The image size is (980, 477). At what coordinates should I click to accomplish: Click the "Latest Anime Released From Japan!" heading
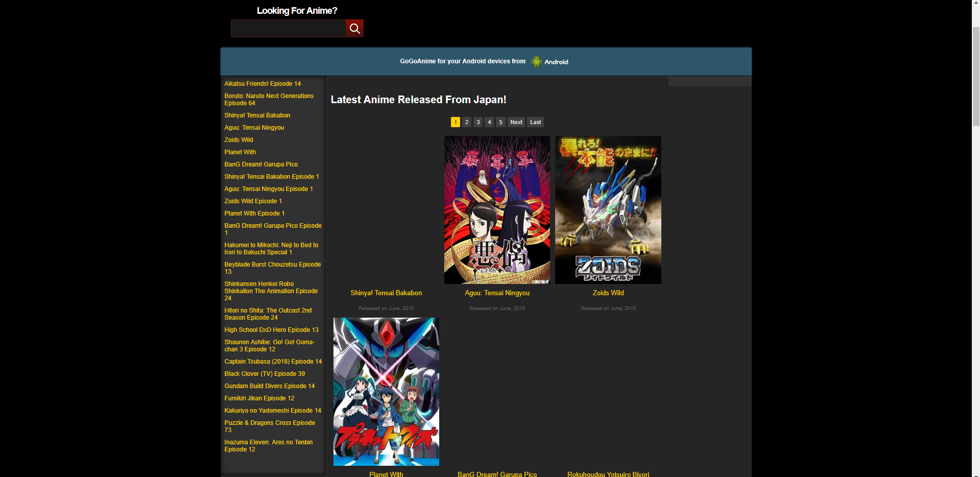419,100
